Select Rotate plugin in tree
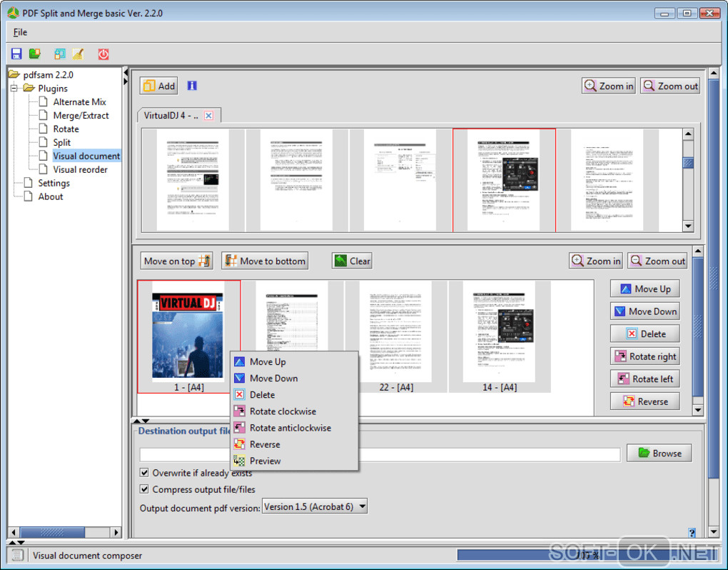Viewport: 728px width, 570px height. coord(66,129)
